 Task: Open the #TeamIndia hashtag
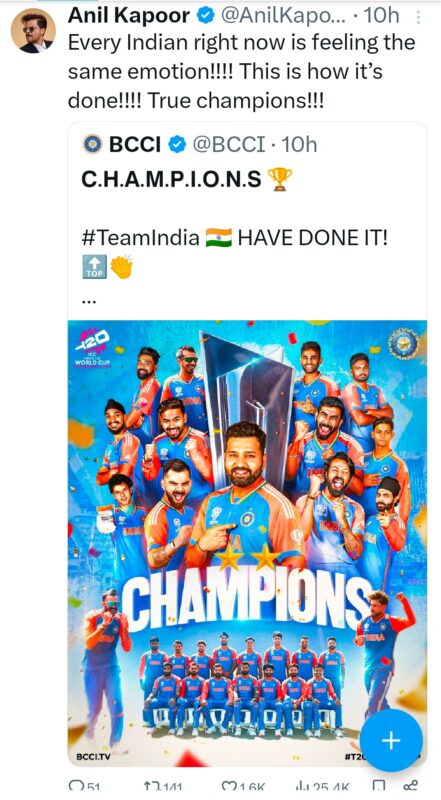140,238
